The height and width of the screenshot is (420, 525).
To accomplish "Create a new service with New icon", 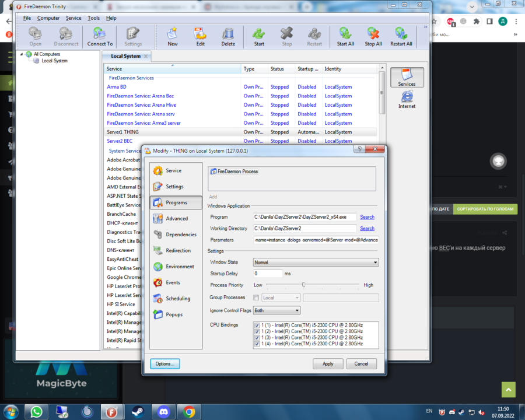I will 173,37.
